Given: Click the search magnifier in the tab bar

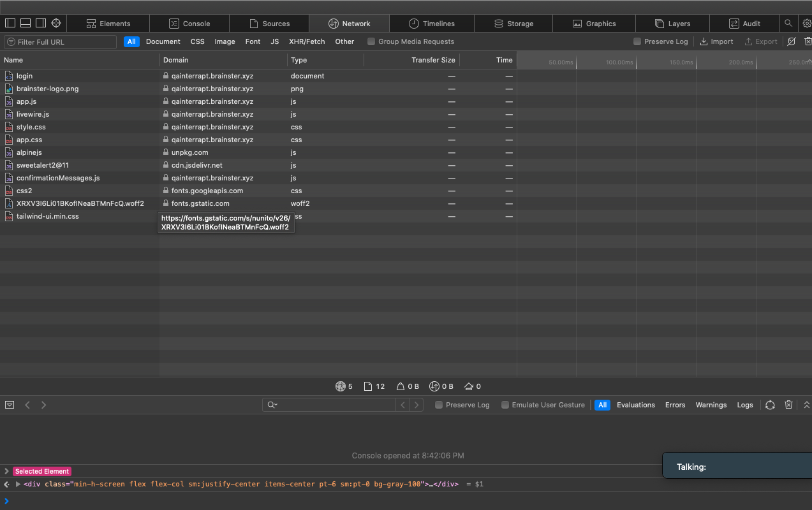Looking at the screenshot, I should [x=788, y=24].
